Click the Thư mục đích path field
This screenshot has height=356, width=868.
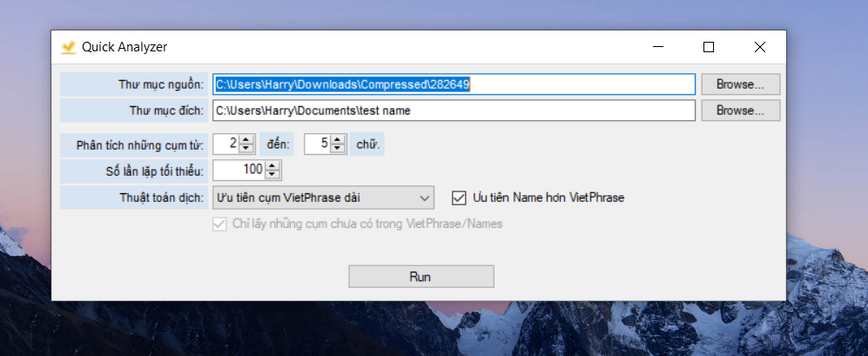[453, 111]
